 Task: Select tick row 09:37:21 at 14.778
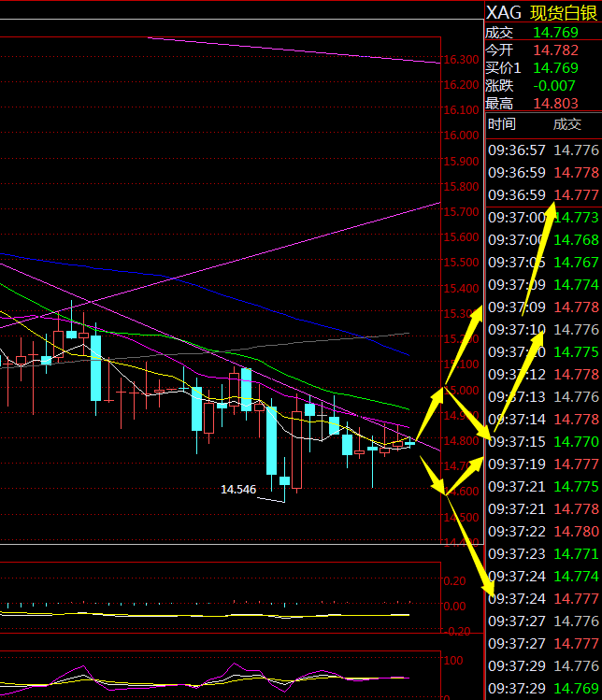[x=543, y=509]
